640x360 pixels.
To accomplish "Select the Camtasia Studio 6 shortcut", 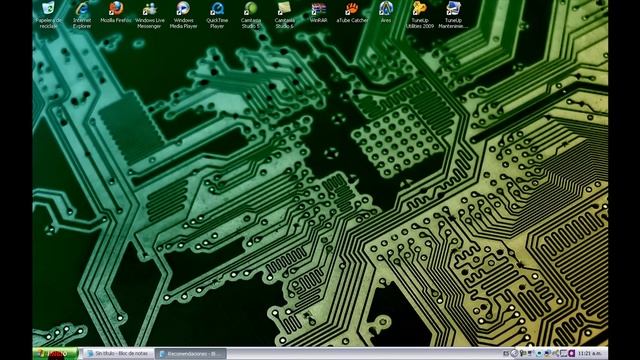I will pyautogui.click(x=284, y=15).
